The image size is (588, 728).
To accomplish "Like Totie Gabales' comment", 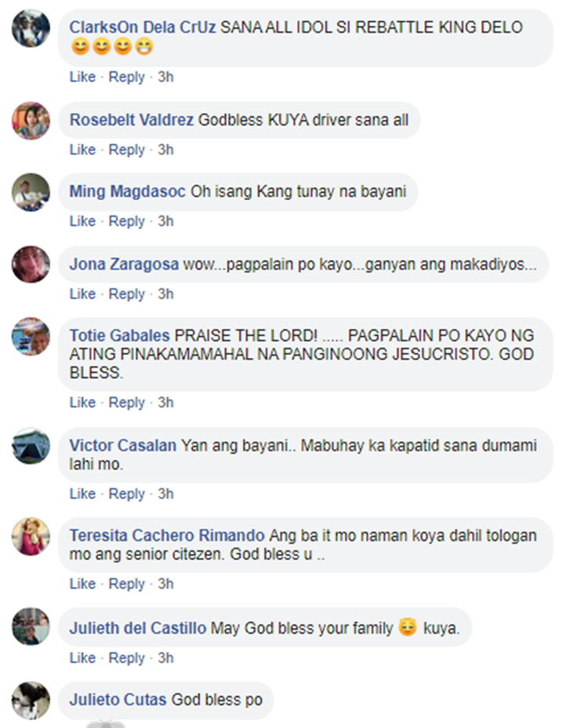I will 82,402.
